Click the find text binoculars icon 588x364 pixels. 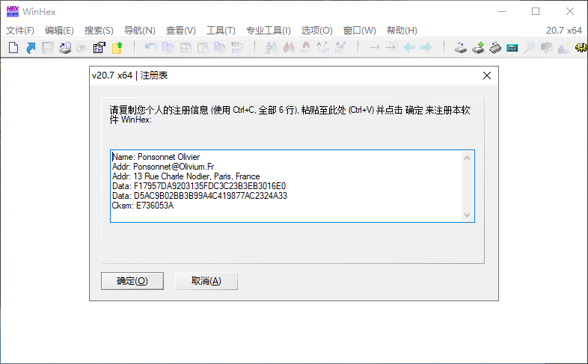[271, 48]
